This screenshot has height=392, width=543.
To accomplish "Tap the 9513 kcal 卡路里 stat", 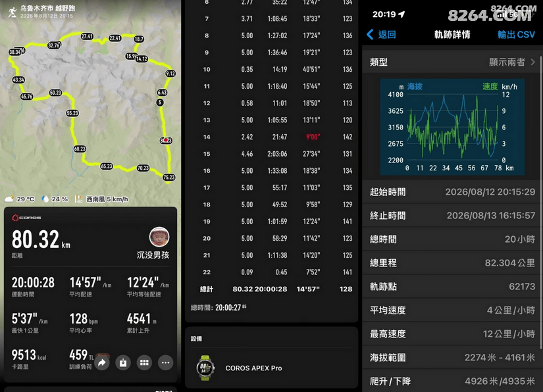I will coord(29,359).
